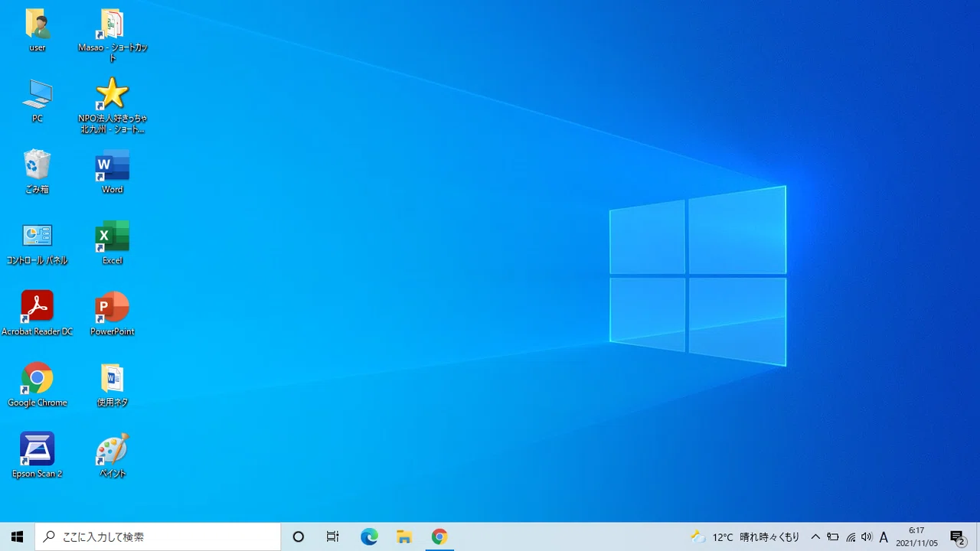Open the battery power tray icon

pos(833,537)
